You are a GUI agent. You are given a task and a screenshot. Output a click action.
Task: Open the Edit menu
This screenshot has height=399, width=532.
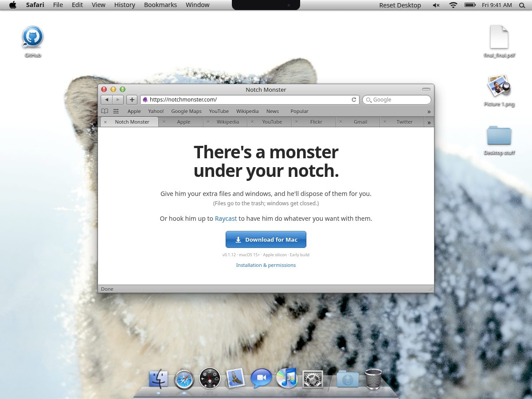pyautogui.click(x=77, y=5)
